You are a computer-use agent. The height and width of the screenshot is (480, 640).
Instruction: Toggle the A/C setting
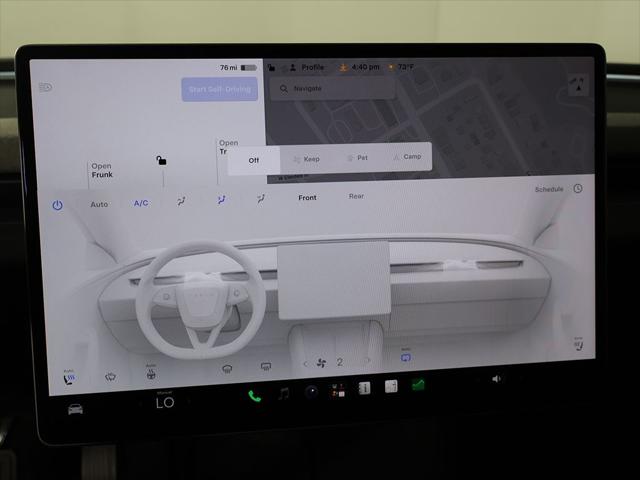(x=141, y=203)
